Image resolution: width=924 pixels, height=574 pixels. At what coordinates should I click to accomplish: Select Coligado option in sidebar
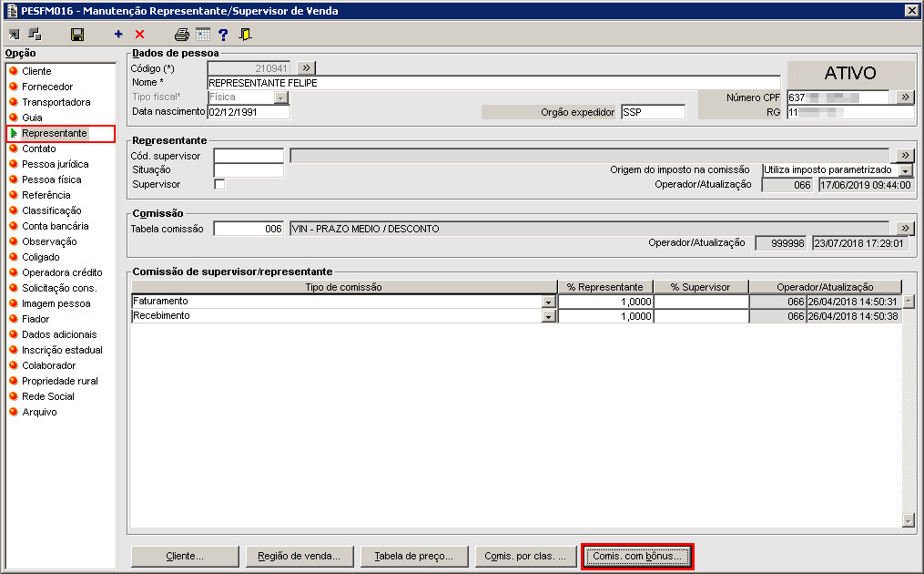(41, 257)
